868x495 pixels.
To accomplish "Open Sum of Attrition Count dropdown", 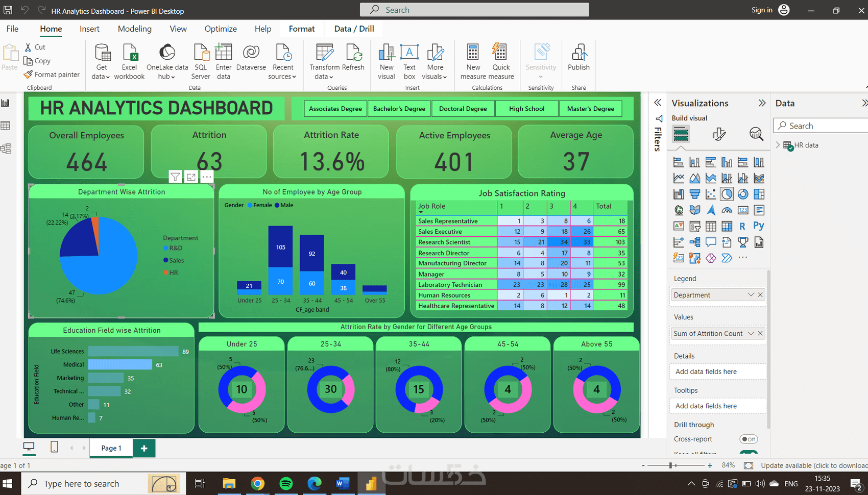I will [751, 333].
